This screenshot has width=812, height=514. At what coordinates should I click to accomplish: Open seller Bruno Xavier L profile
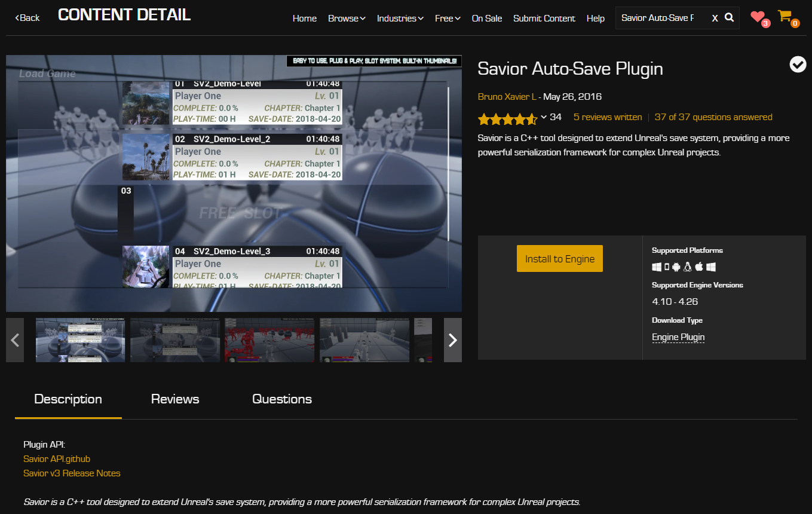pos(507,97)
